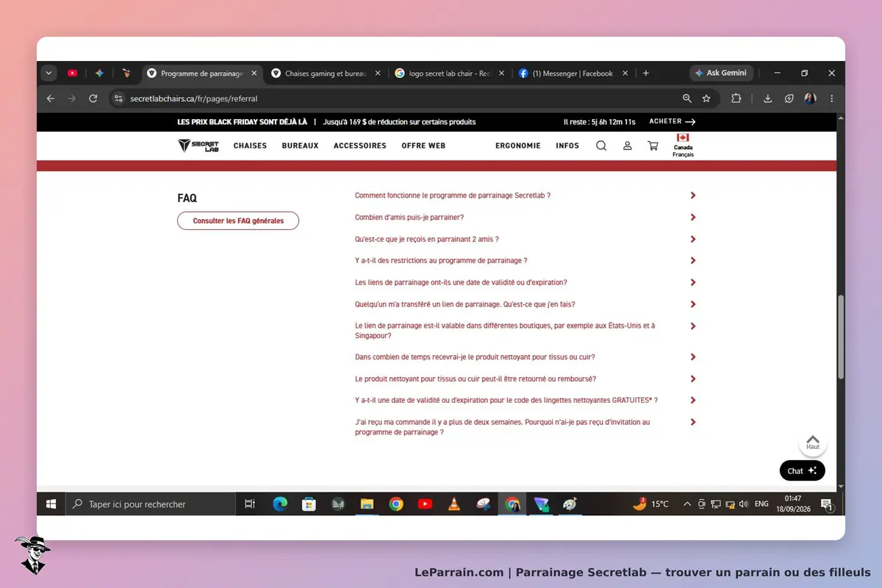Expand Qu'est-ce que je reçois en parrainant question

525,239
